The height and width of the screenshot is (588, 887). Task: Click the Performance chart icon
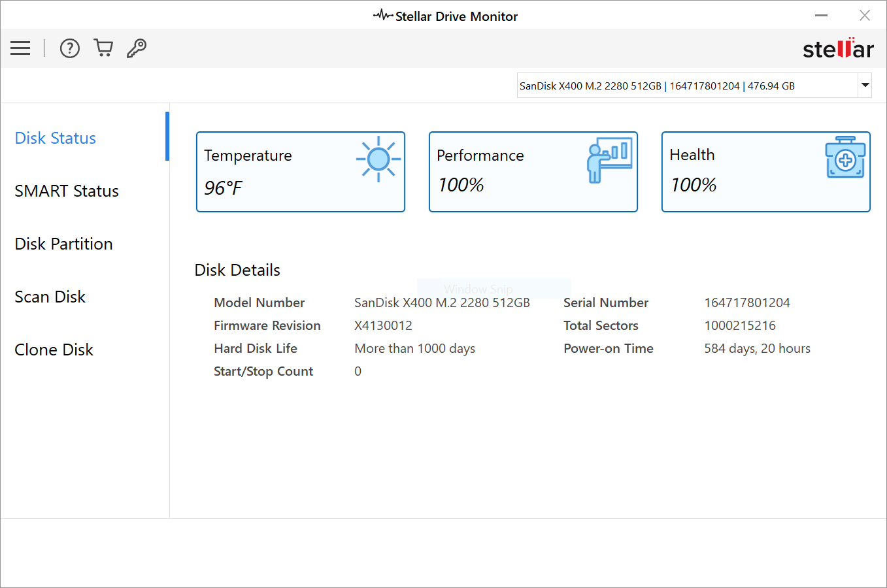pos(610,159)
